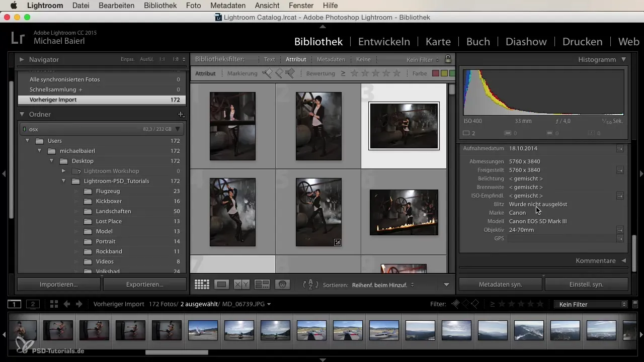Viewport: 644px width, 362px height.
Task: Click GPS arrow button
Action: click(620, 238)
